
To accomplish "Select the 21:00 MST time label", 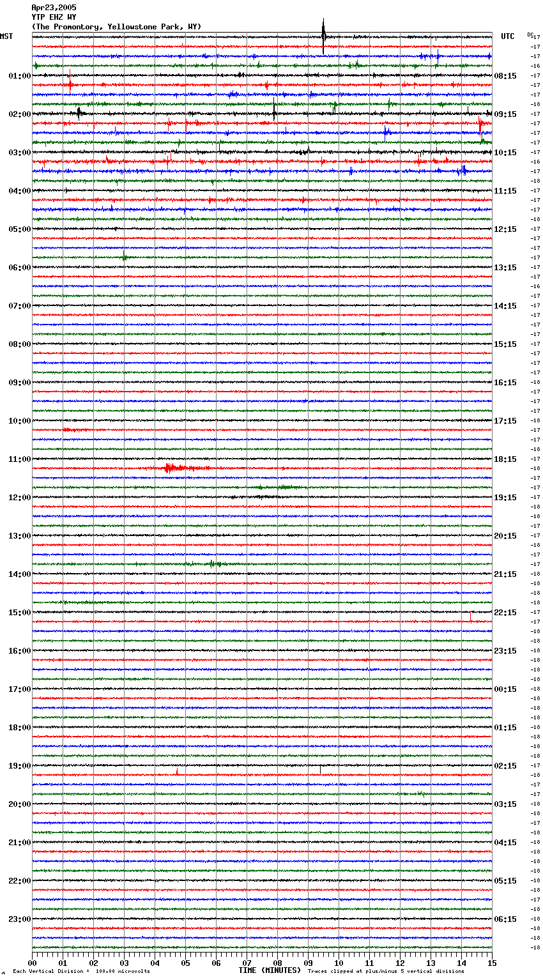I will tap(20, 843).
